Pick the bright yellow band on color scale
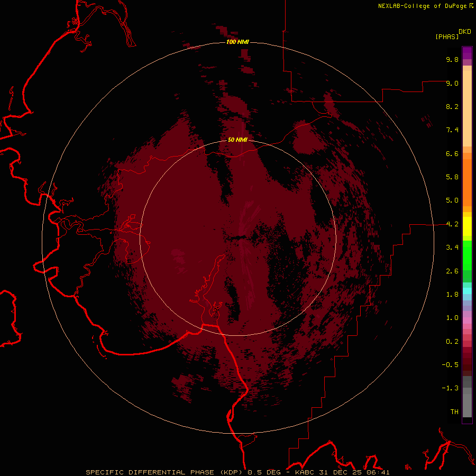This screenshot has height=476, width=476. pos(467,226)
